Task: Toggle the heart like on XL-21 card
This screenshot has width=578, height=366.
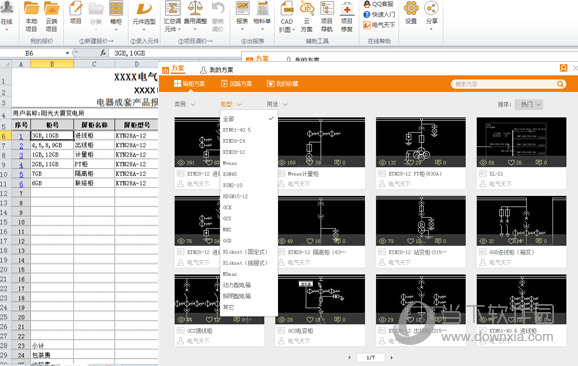Action: [x=511, y=162]
